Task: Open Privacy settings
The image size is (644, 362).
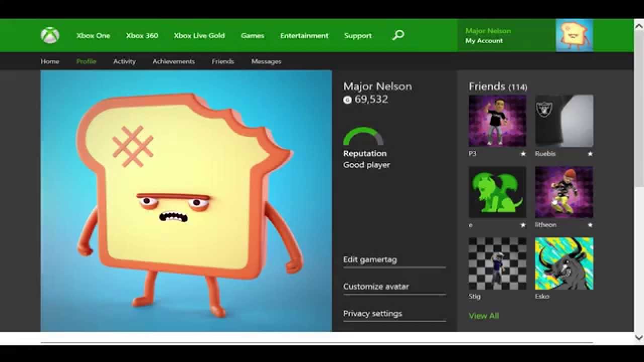Action: (372, 313)
